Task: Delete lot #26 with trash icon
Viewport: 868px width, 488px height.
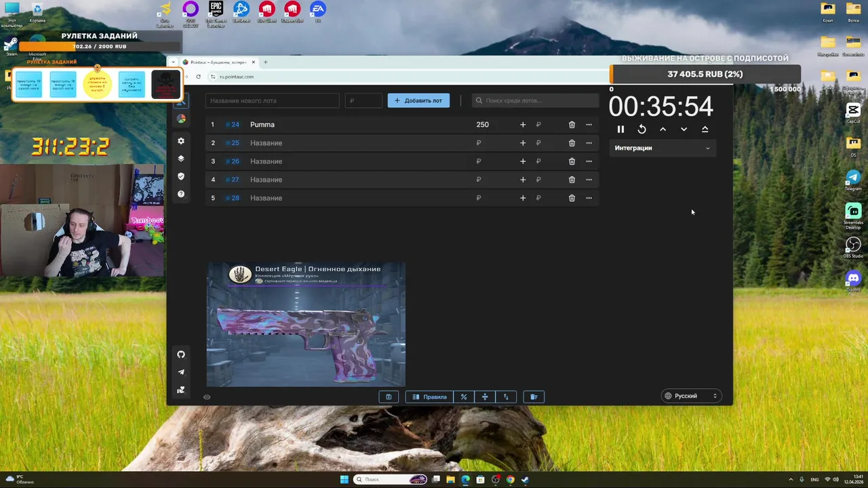Action: click(572, 161)
